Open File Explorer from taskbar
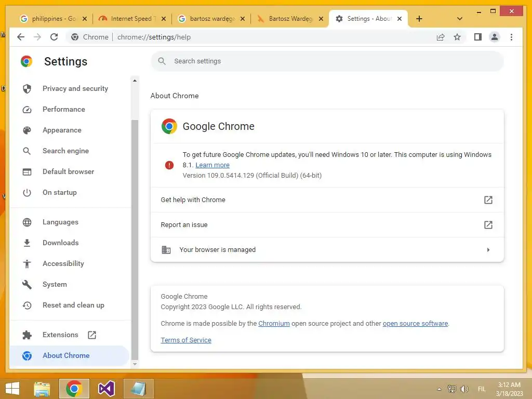 42,389
